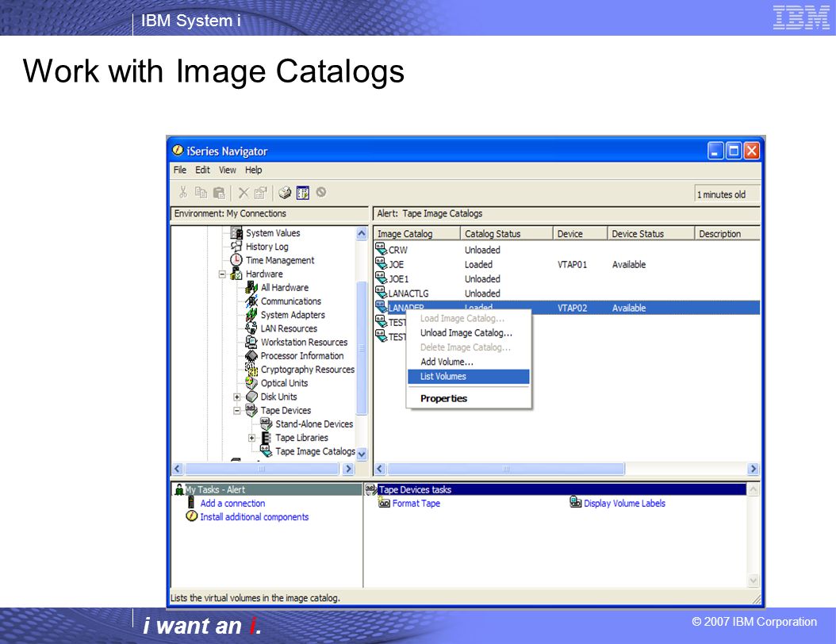Image resolution: width=836 pixels, height=644 pixels.
Task: Click the tree pane scroll down arrow
Action: pos(362,454)
